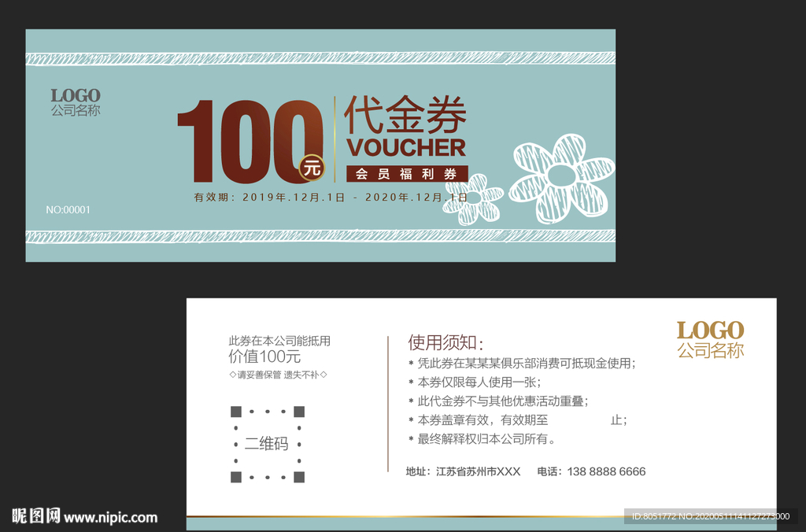The width and height of the screenshot is (806, 532).
Task: Click the www.nipic.com link
Action: click(x=110, y=518)
